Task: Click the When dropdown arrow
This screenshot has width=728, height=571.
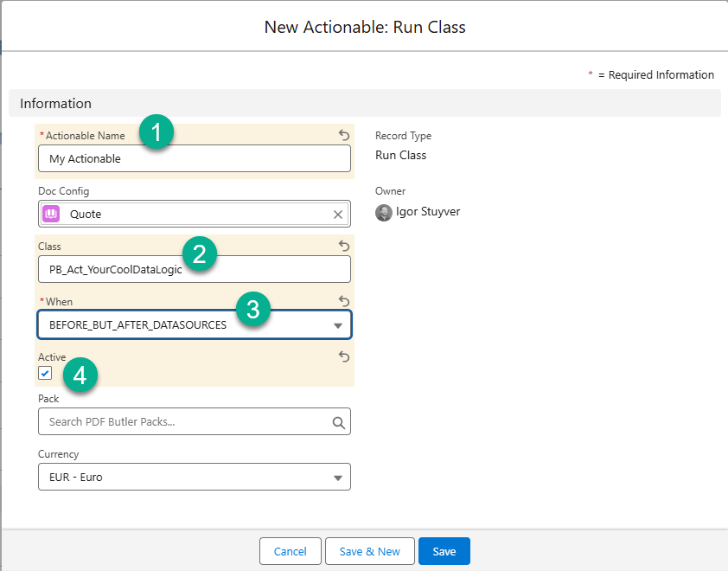Action: (x=337, y=325)
